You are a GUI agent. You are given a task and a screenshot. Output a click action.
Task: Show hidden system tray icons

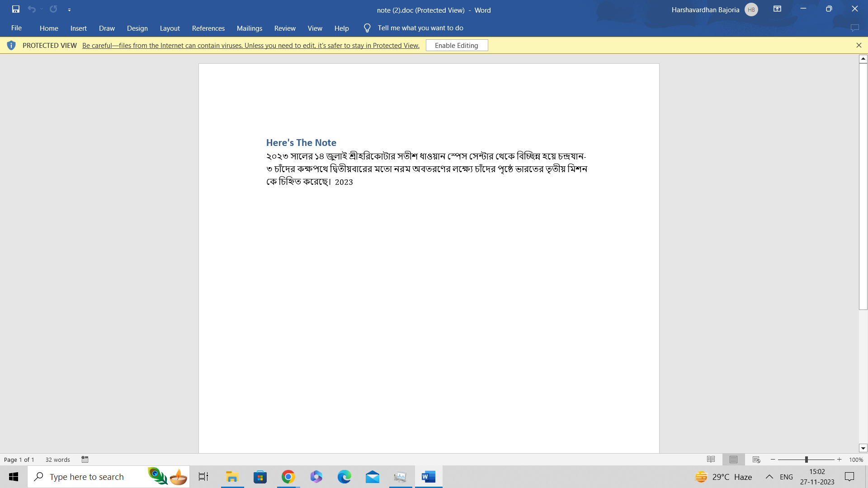(x=769, y=477)
